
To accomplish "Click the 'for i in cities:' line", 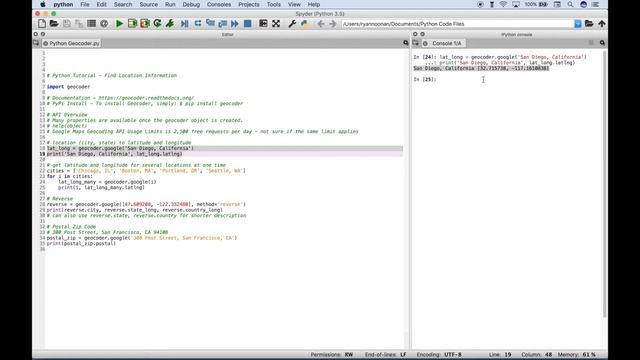I will coord(69,176).
